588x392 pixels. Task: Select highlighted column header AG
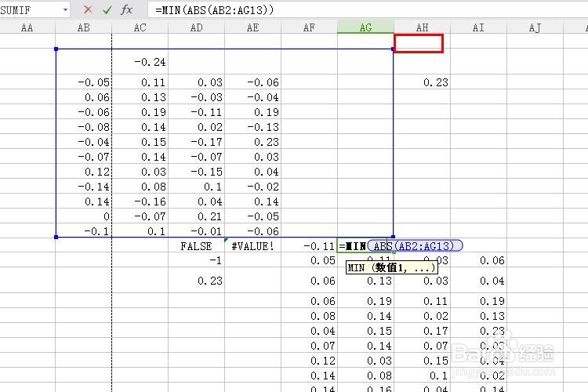[365, 27]
